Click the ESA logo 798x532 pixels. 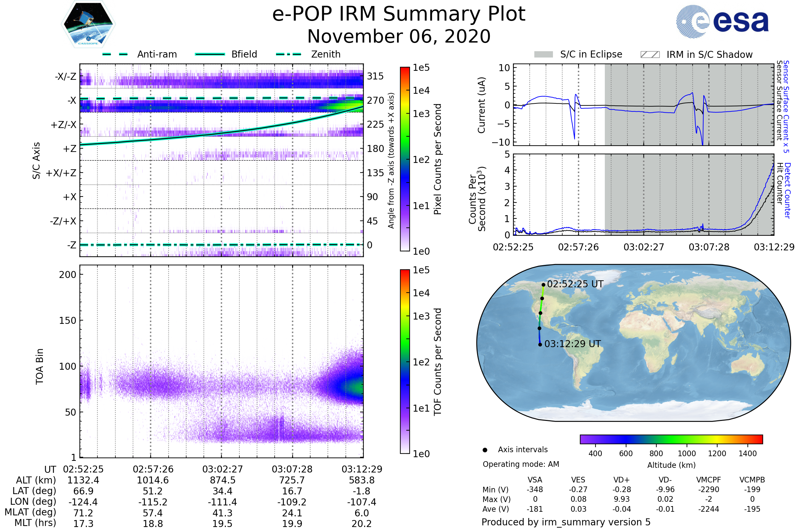point(723,21)
